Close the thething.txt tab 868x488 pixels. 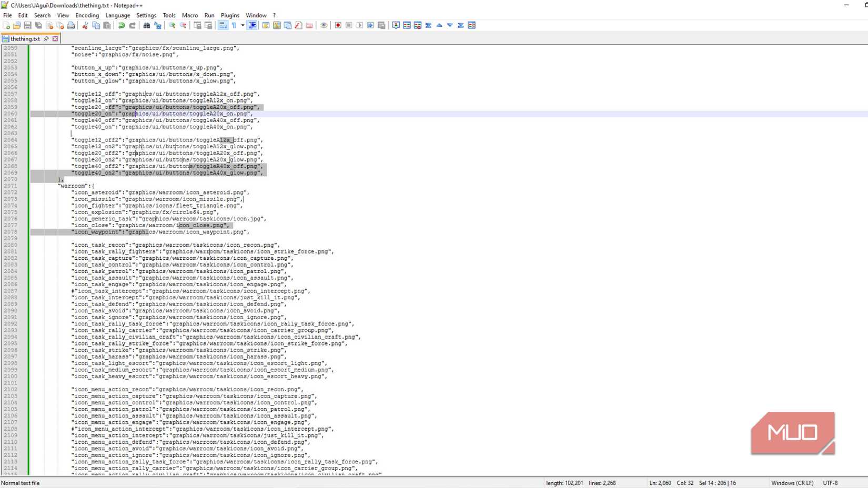(x=55, y=39)
